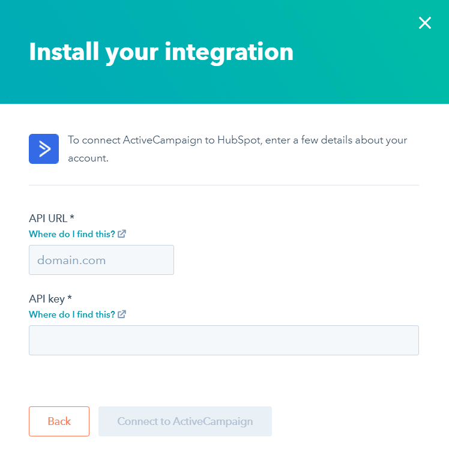Focus the API URL domain.com field
The image size is (449, 476).
(101, 260)
